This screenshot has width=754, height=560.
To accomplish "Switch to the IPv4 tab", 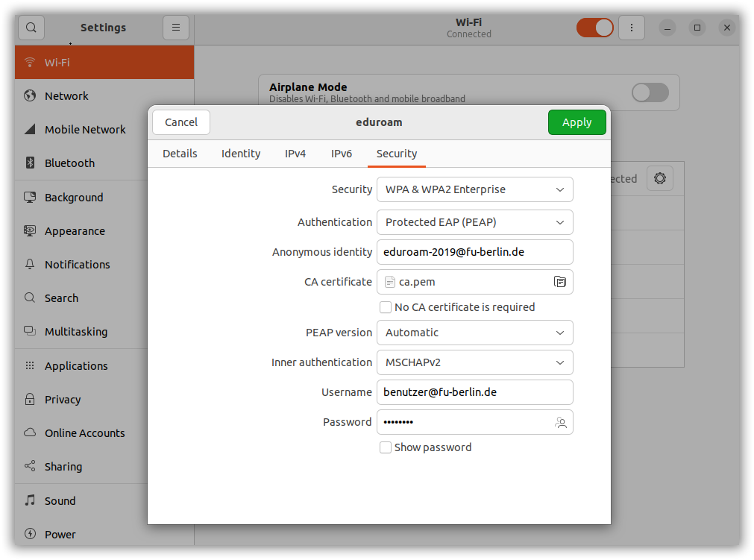I will tap(295, 154).
